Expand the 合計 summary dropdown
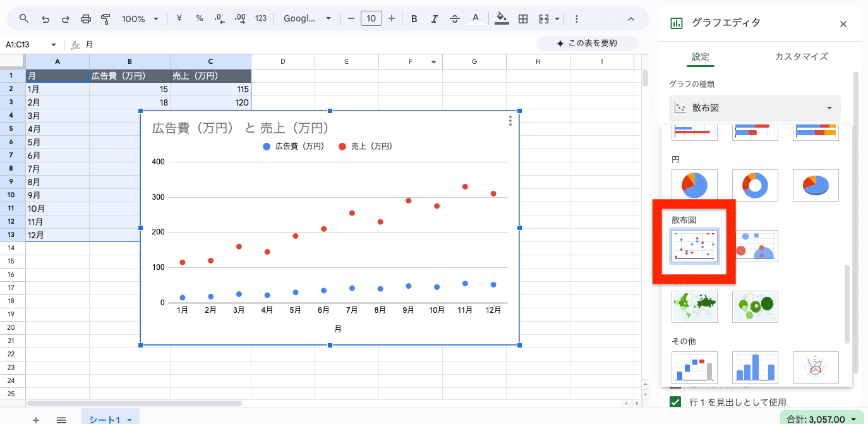This screenshot has height=424, width=868. (x=821, y=419)
